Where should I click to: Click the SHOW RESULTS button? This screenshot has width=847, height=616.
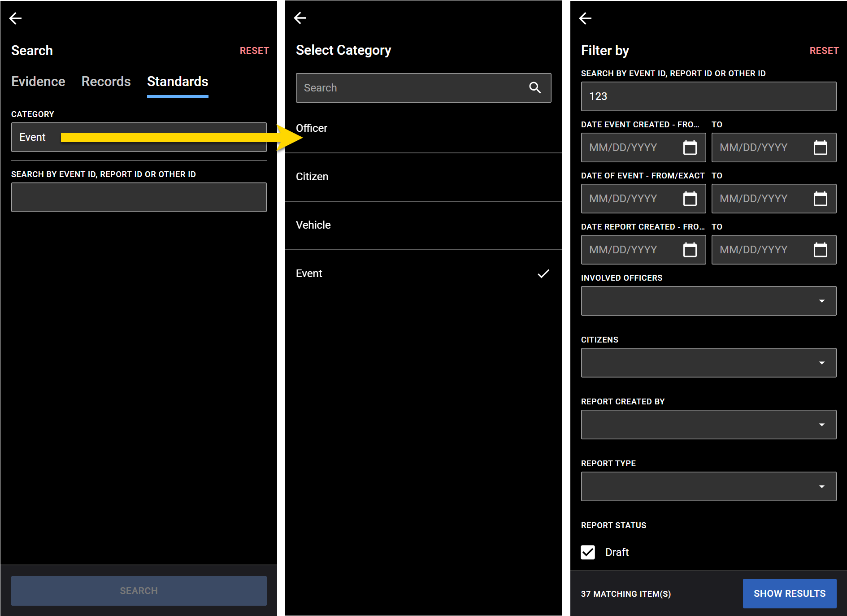[789, 593]
